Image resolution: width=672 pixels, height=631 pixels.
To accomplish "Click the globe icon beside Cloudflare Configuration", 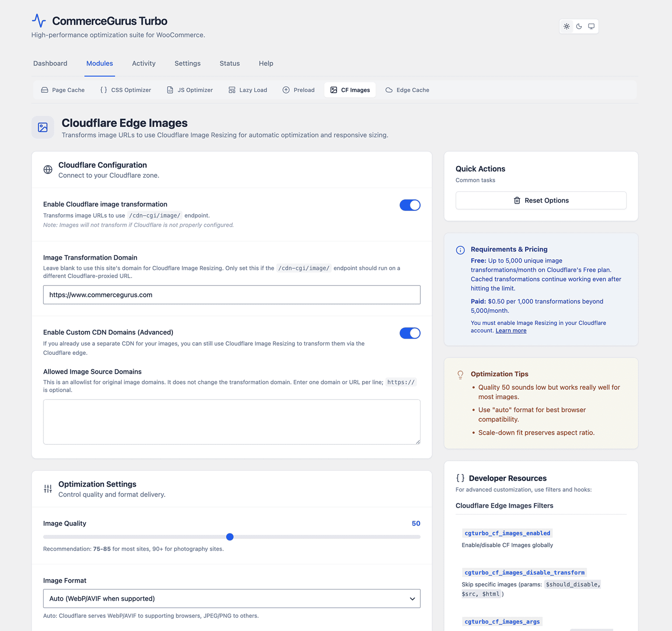I will pos(48,170).
